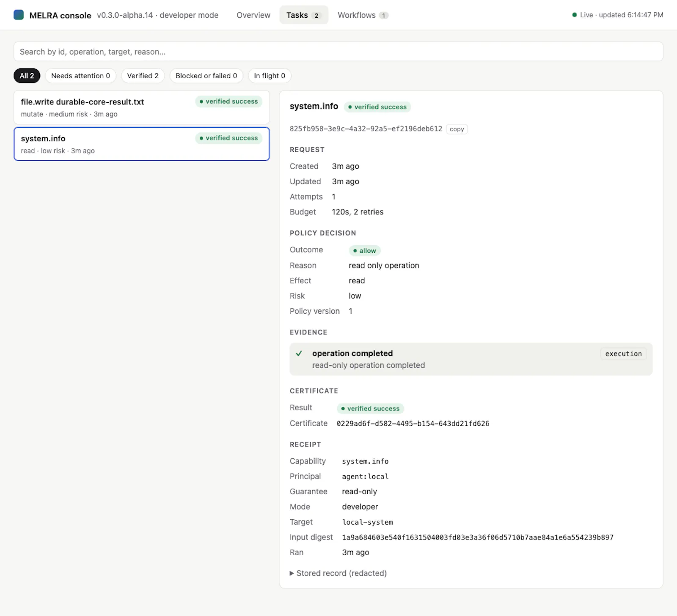Viewport: 677px width, 616px height.
Task: Click the certificate Result verified success badge
Action: (370, 408)
